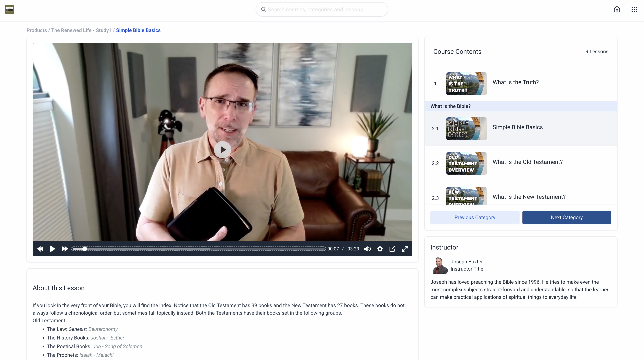Click the home icon in header
Image resolution: width=644 pixels, height=360 pixels.
pyautogui.click(x=617, y=10)
